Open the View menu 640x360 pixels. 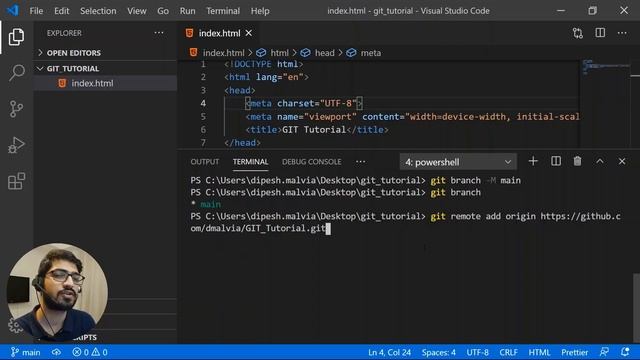[x=137, y=11]
